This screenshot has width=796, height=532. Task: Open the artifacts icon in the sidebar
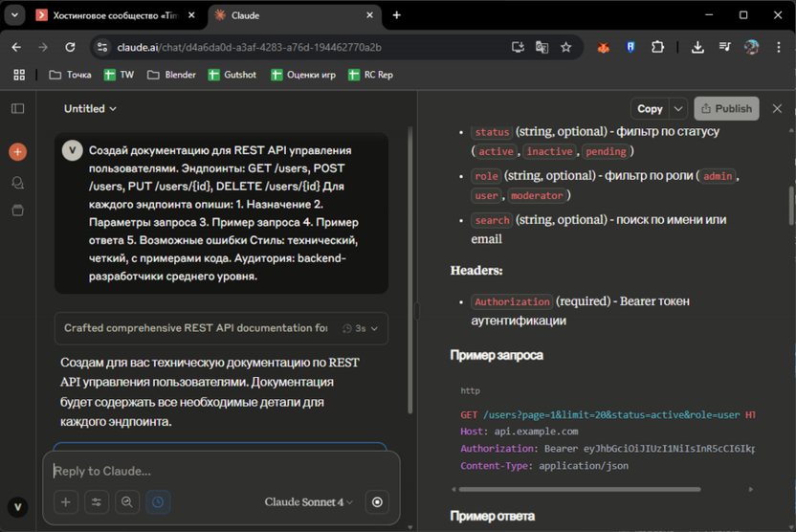[x=17, y=211]
